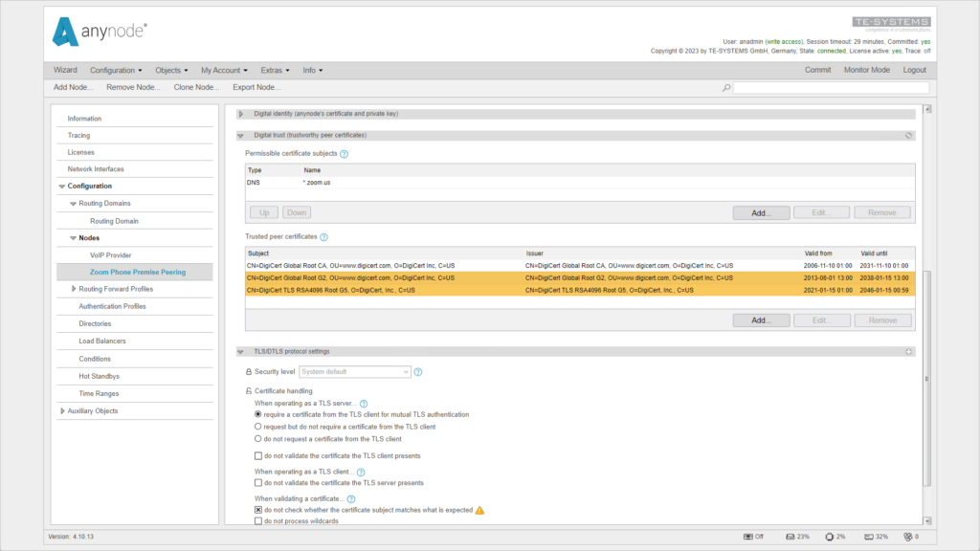The width and height of the screenshot is (980, 551).
Task: Open the help tooltip for Permissible certificate subjects
Action: [345, 152]
